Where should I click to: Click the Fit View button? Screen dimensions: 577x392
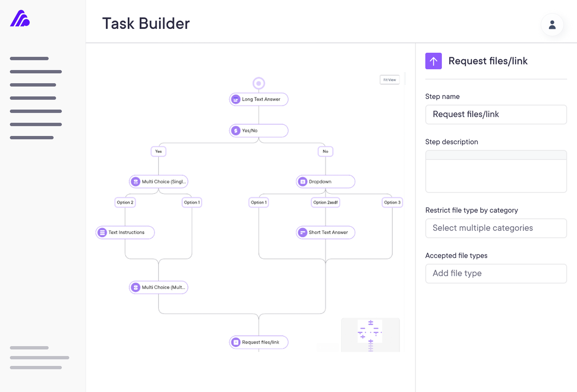389,80
